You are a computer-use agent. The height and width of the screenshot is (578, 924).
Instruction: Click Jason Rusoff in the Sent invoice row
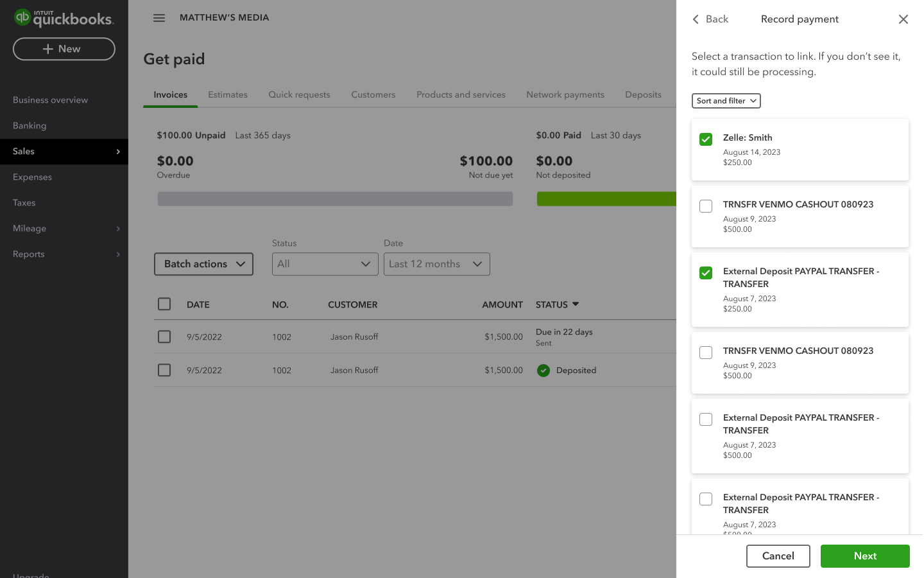pos(354,337)
